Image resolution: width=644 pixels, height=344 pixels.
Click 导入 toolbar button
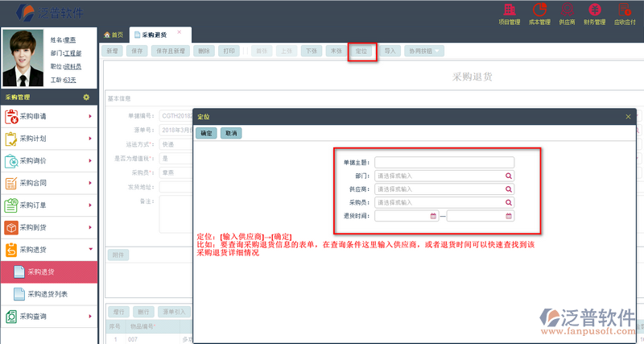pos(390,51)
